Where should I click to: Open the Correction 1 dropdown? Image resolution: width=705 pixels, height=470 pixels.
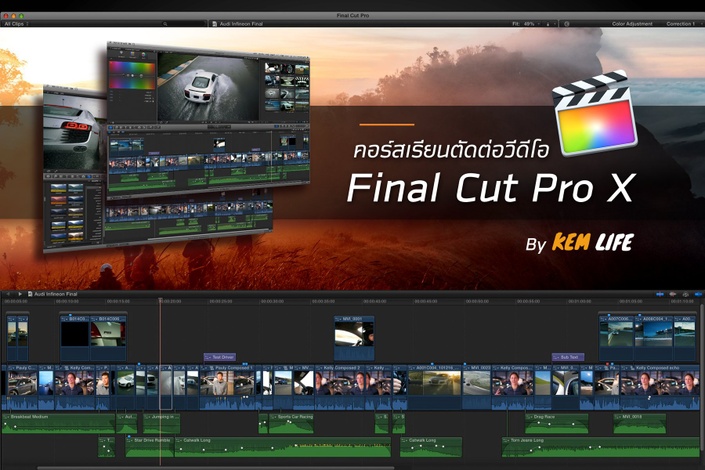coord(683,23)
